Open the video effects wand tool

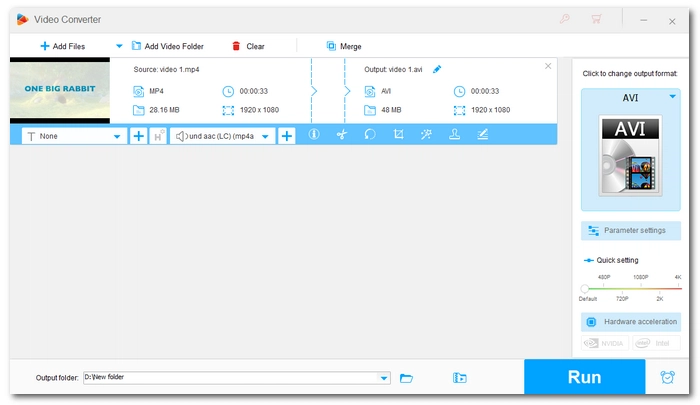click(426, 135)
